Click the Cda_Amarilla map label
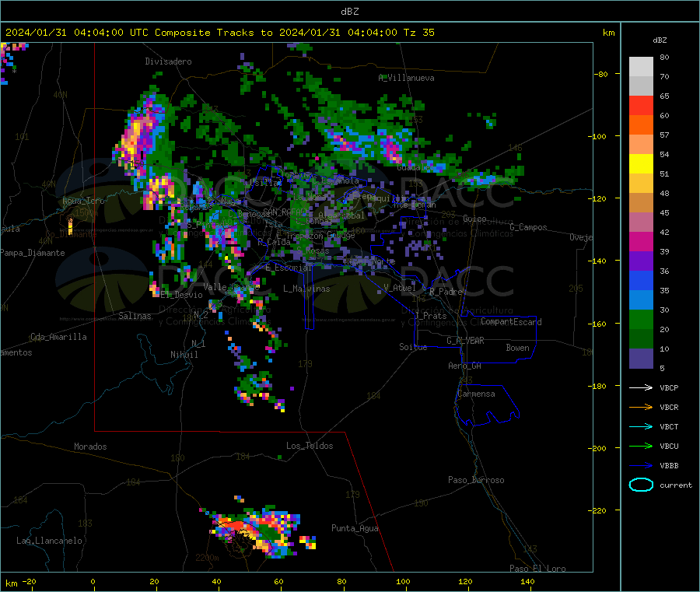This screenshot has height=592, width=700. click(58, 337)
